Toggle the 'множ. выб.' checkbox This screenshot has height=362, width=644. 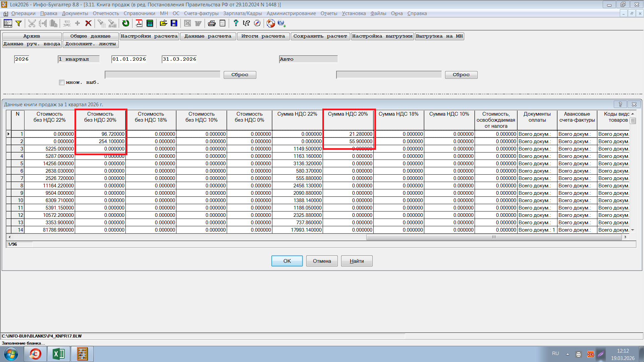[62, 82]
